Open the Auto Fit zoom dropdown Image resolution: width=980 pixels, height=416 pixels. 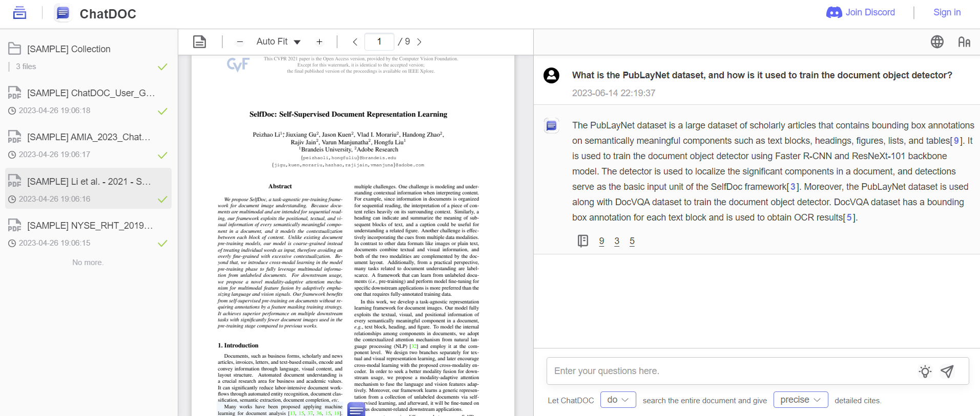pyautogui.click(x=278, y=41)
